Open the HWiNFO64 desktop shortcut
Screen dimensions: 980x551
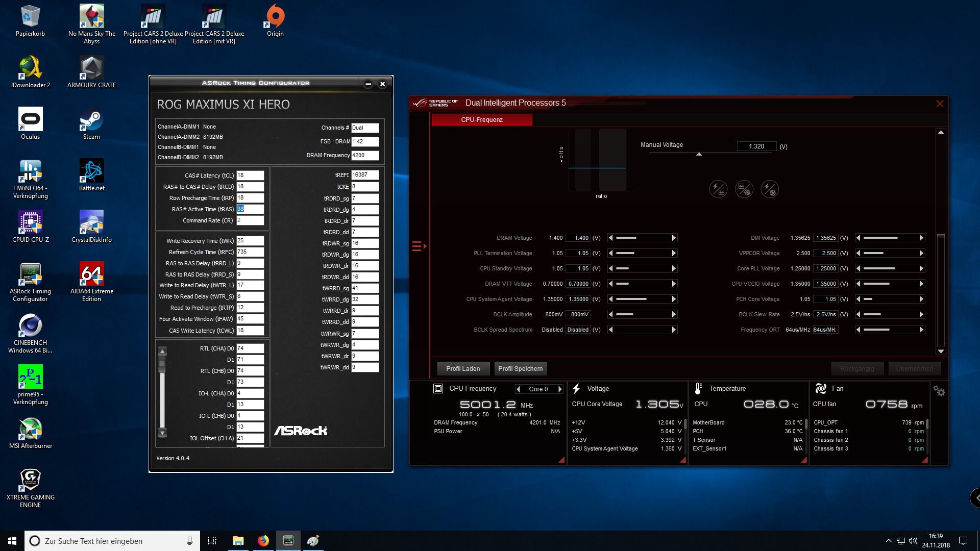(30, 179)
